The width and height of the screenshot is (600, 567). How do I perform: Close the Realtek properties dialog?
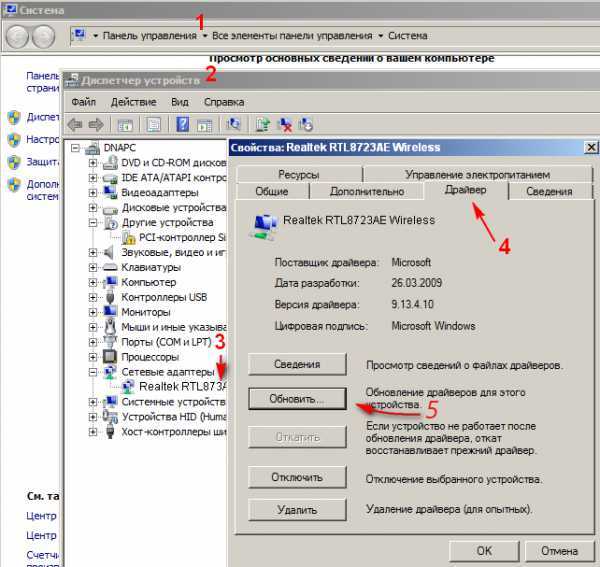pos(591,147)
